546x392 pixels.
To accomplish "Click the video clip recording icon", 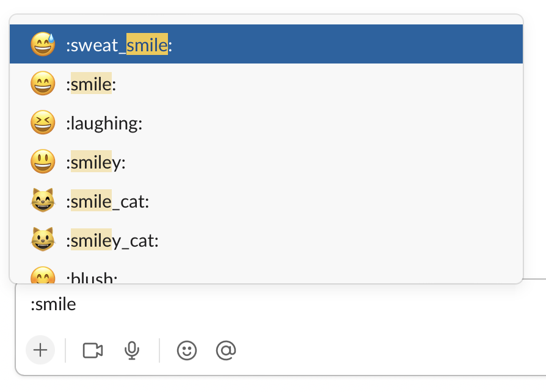I will coord(92,350).
